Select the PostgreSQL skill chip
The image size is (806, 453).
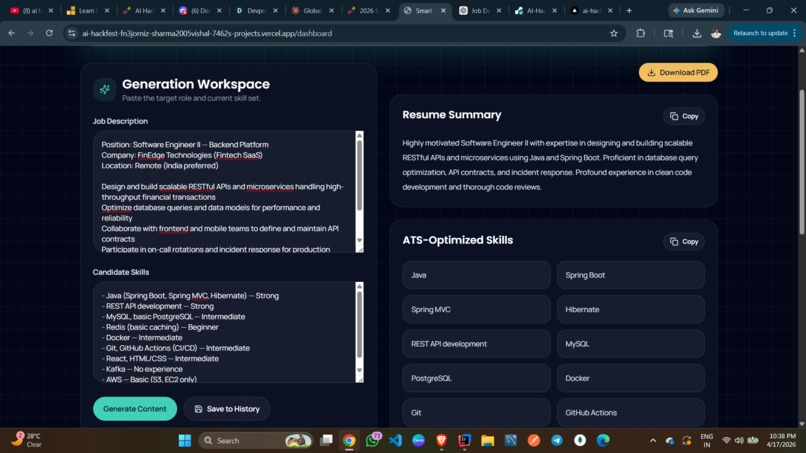[477, 378]
